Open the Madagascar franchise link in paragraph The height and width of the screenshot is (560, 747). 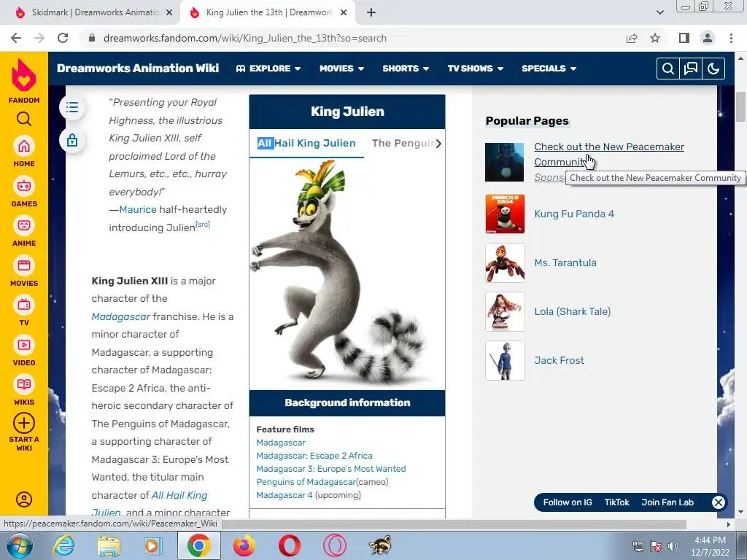(x=120, y=316)
